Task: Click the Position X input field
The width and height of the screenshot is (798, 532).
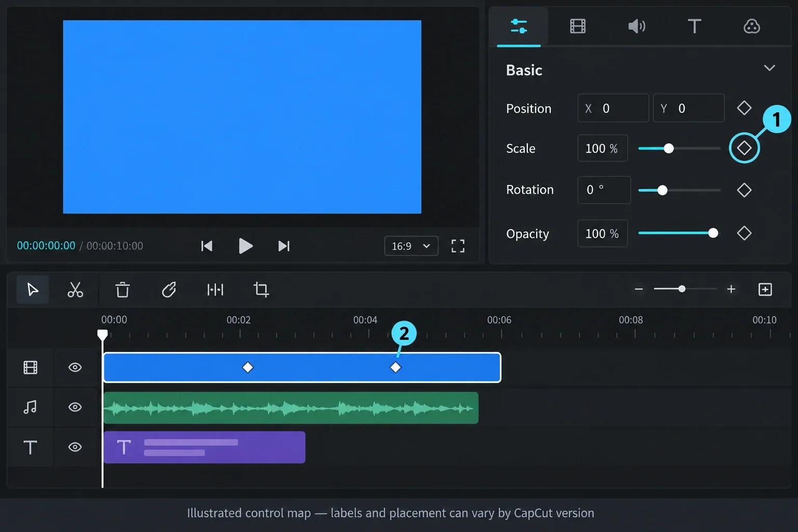Action: 613,108
